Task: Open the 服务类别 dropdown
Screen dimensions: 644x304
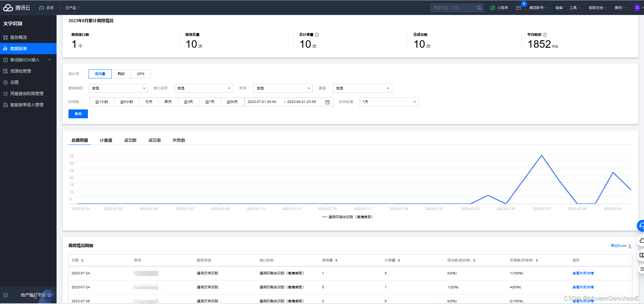Action: pos(118,88)
